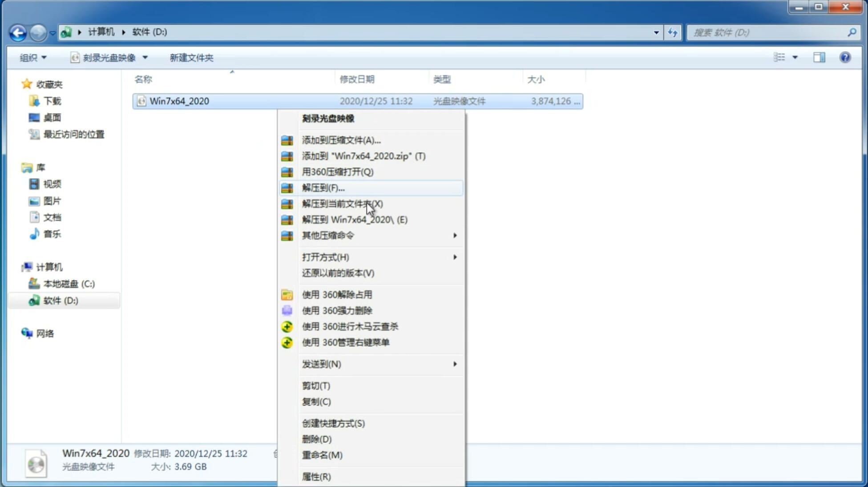Click 重命名 context menu option
The height and width of the screenshot is (487, 868).
click(322, 455)
